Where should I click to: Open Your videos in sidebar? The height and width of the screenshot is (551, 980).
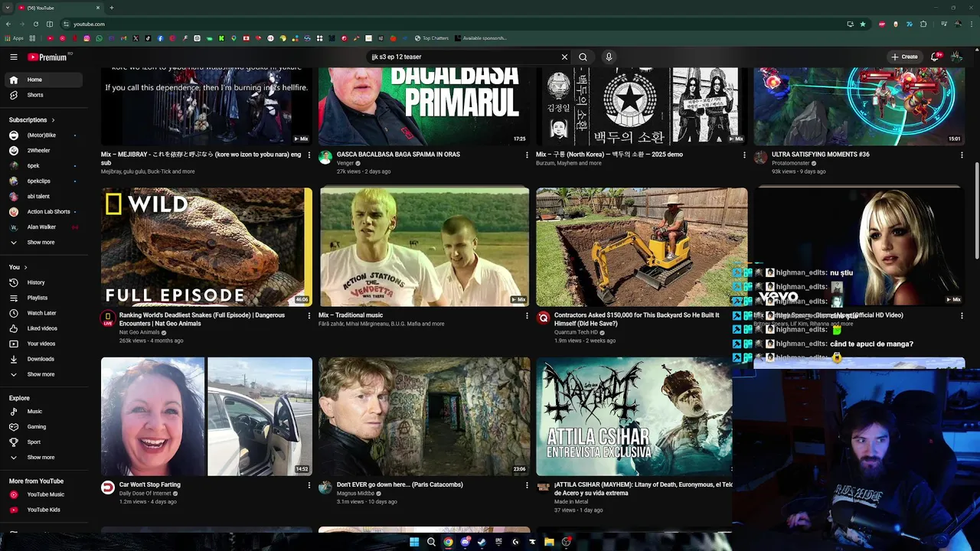click(44, 344)
